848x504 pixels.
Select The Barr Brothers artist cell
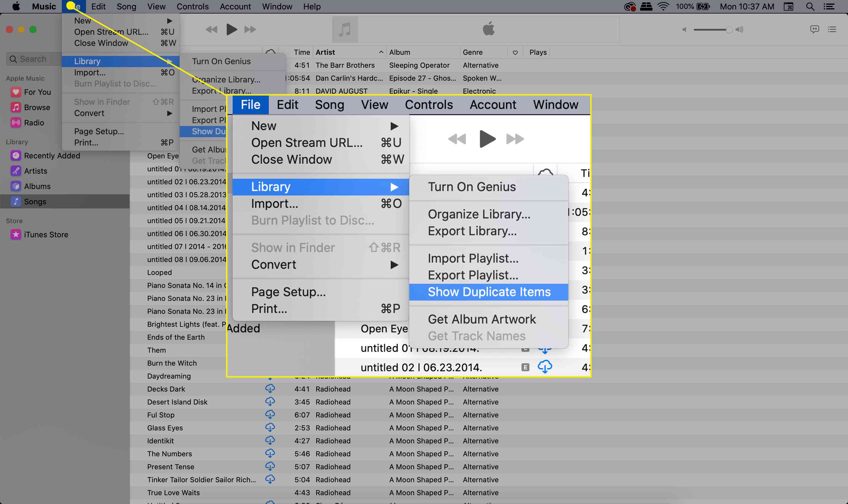coord(345,65)
